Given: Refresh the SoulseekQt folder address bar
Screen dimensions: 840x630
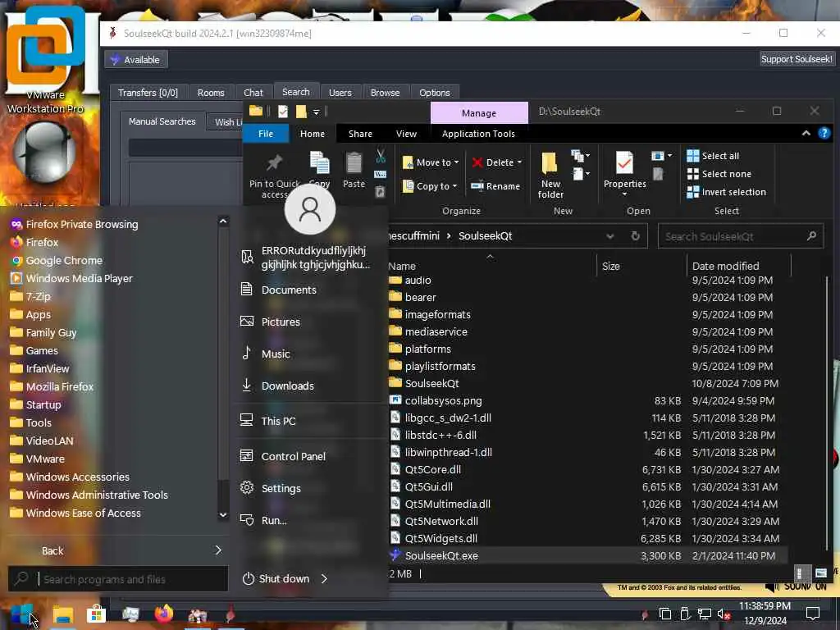Looking at the screenshot, I should point(636,235).
